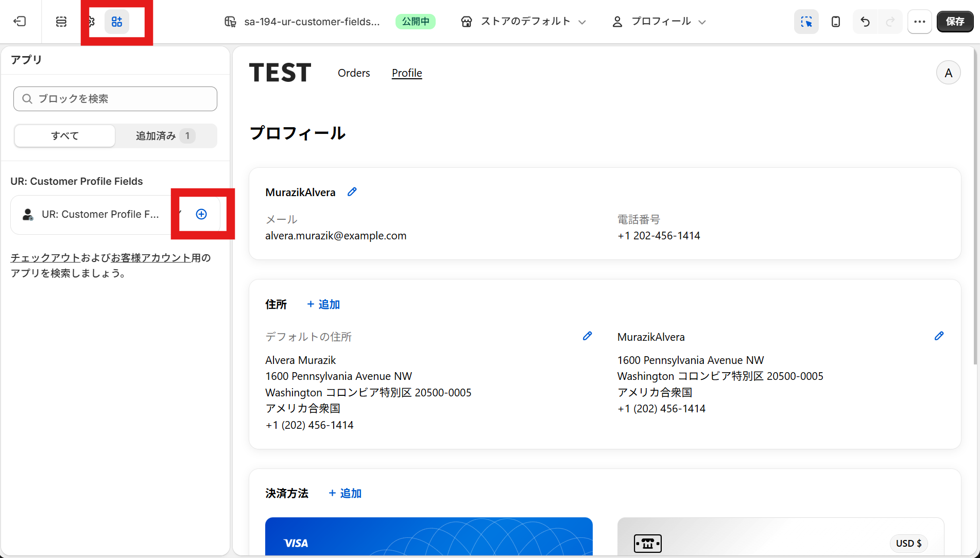Open the プロフィール page dropdown

(x=659, y=22)
